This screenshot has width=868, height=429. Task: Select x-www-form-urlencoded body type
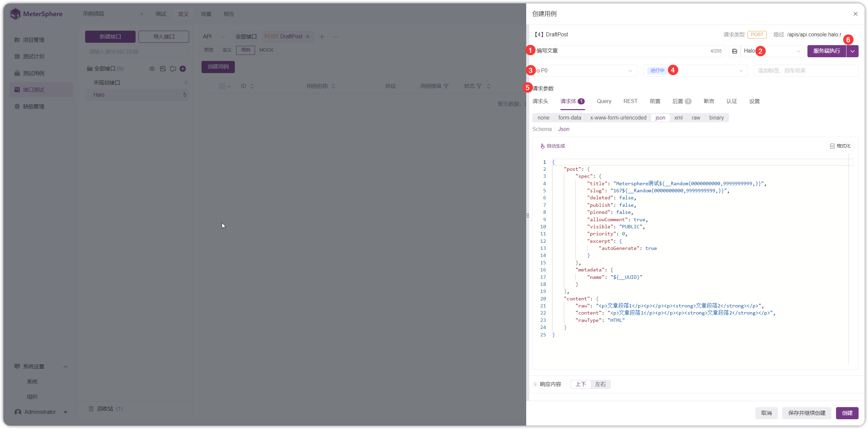pos(618,118)
